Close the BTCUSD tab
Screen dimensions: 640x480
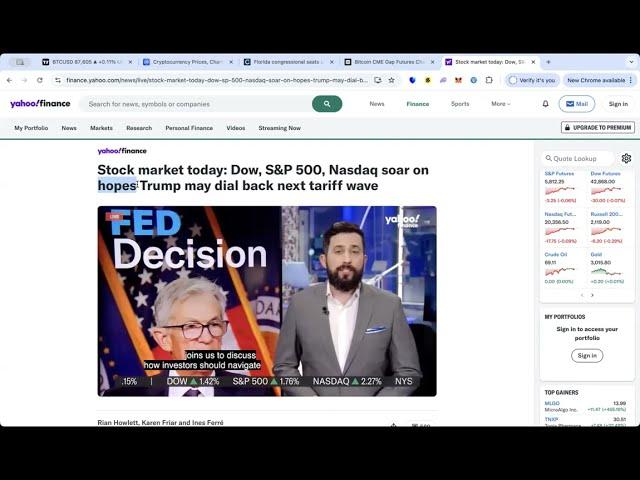coord(130,62)
